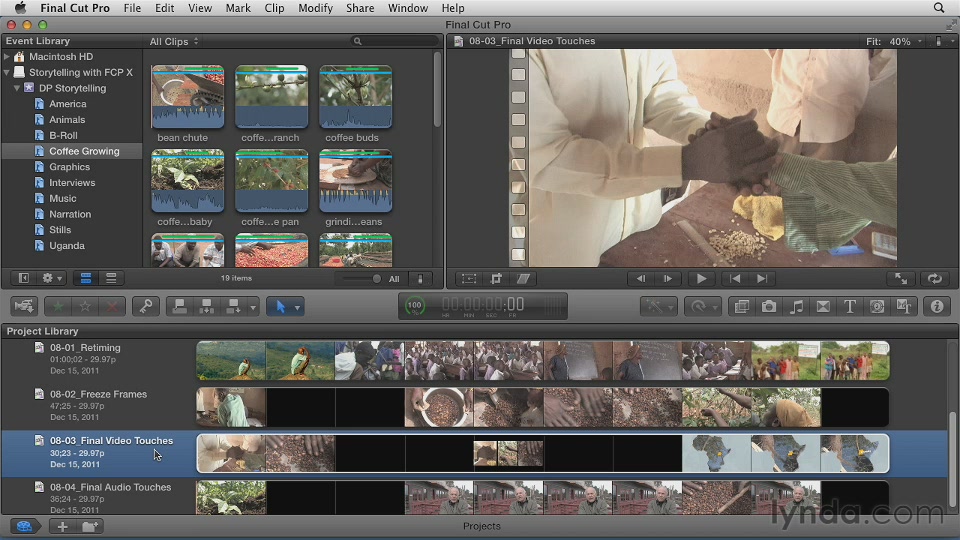Mark selection as Favorite with green star
Image resolution: width=960 pixels, height=540 pixels.
[58, 306]
